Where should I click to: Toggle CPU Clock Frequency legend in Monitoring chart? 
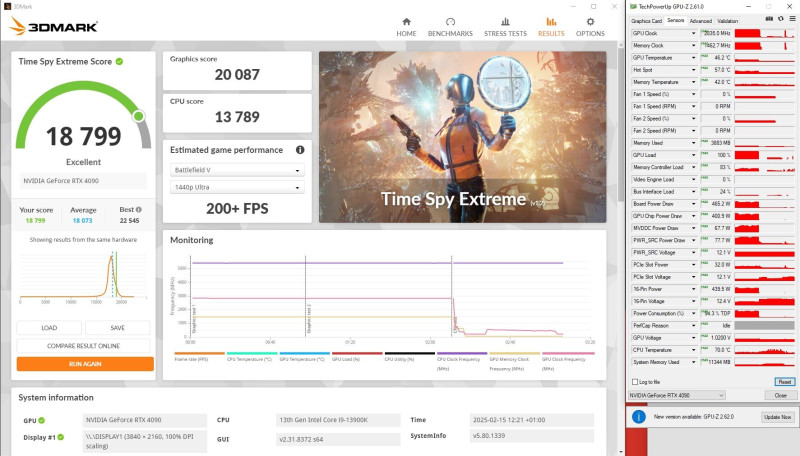[x=462, y=360]
